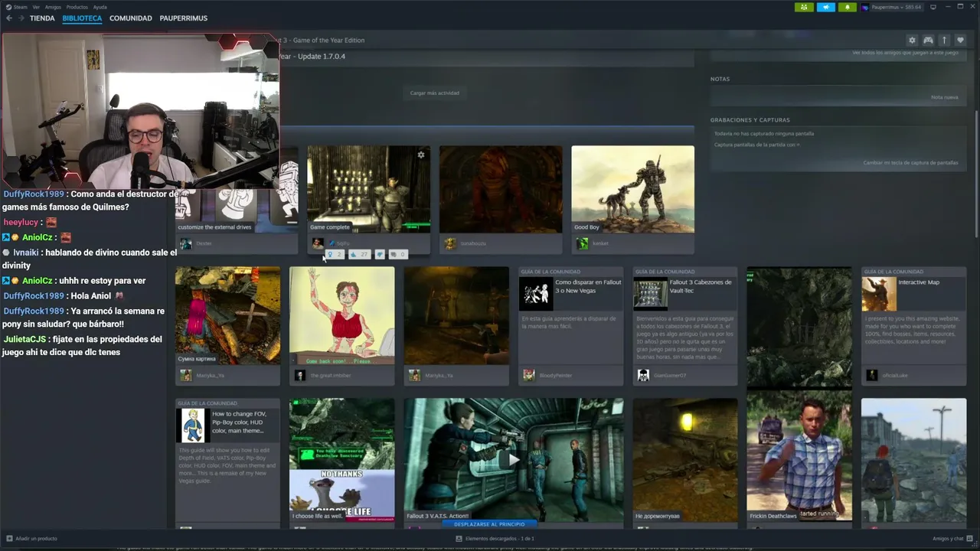The image size is (980, 551).
Task: Open the Ayuda menu
Action: tap(100, 7)
